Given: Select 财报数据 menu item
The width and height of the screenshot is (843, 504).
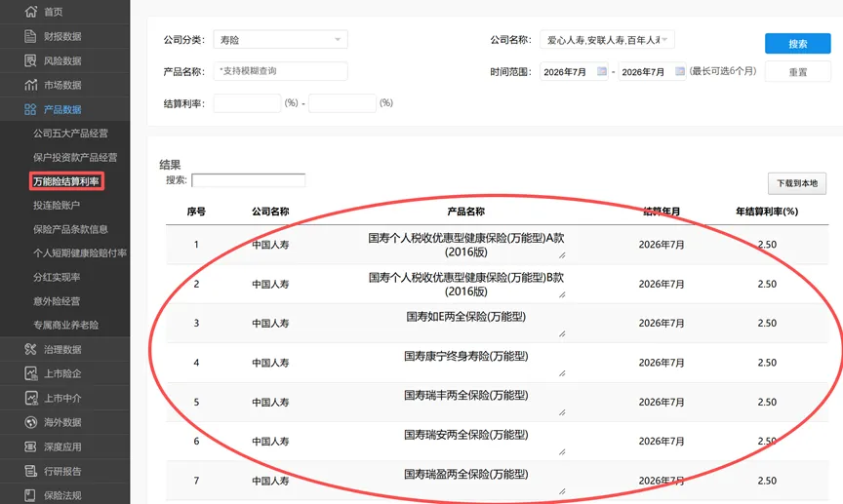Looking at the screenshot, I should click(64, 36).
